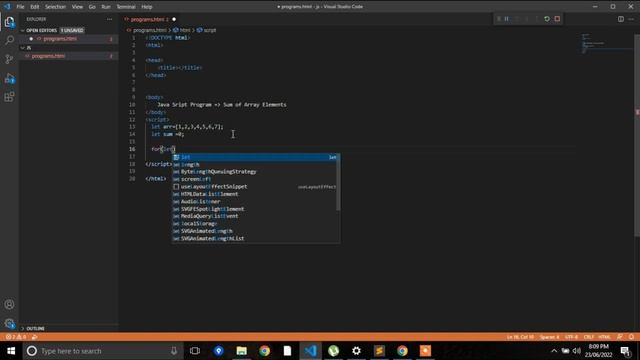Choose the useLayoutEffectSnippet suggestion
The width and height of the screenshot is (640, 360).
[255, 187]
